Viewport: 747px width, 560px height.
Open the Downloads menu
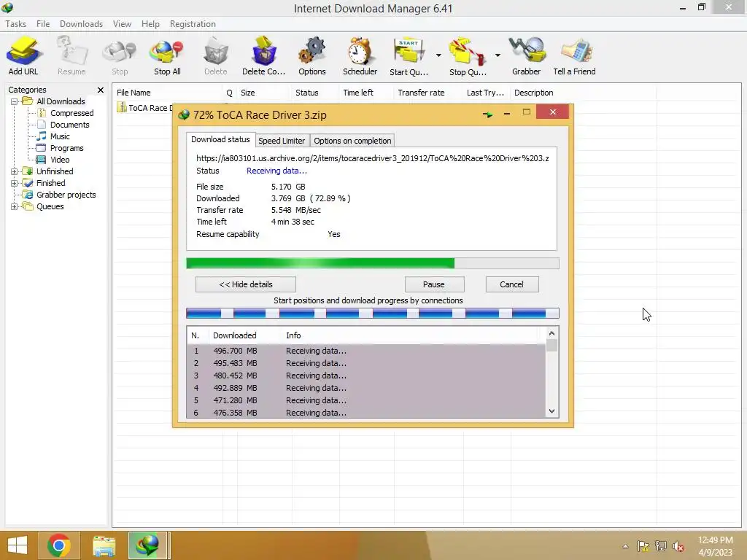[x=81, y=24]
